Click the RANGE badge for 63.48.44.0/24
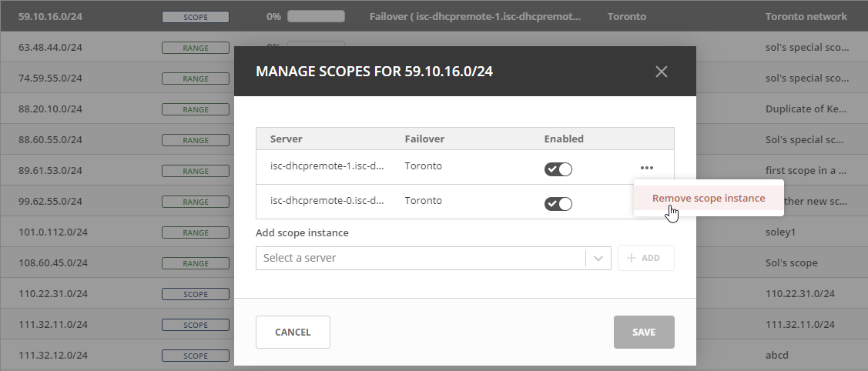 (196, 48)
